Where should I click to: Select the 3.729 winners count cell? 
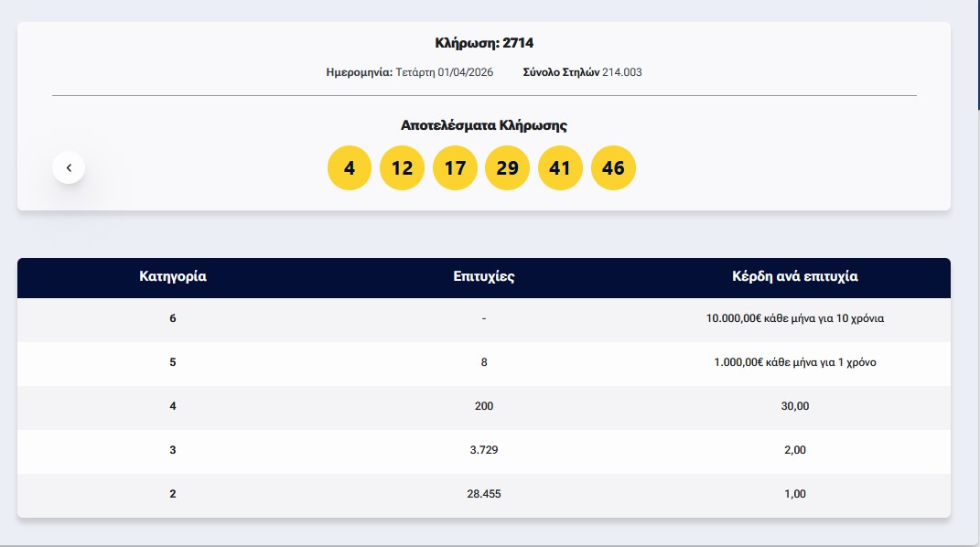(483, 450)
